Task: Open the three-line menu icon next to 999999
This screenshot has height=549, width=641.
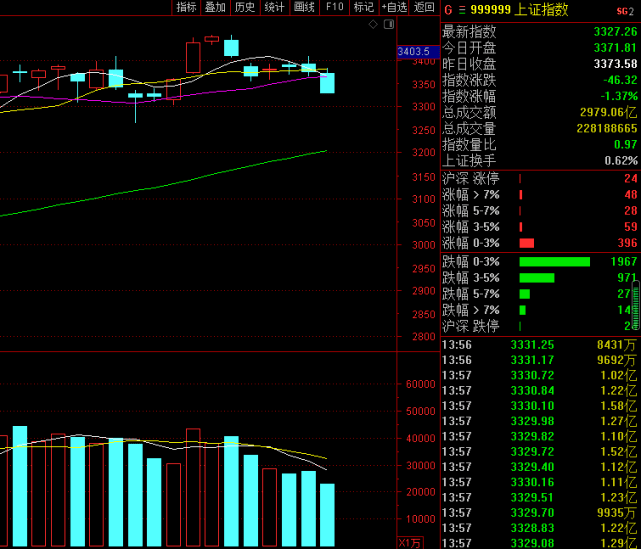Action: point(462,10)
